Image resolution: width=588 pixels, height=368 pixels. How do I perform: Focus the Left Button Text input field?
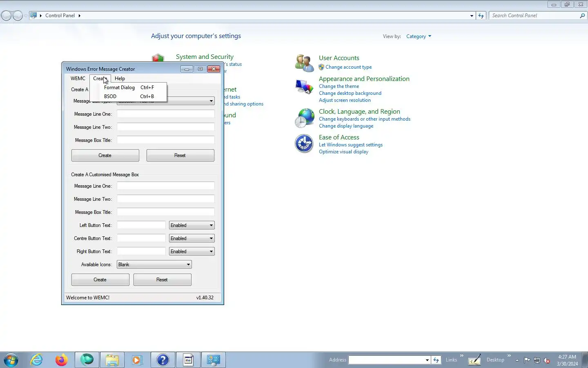[141, 225]
